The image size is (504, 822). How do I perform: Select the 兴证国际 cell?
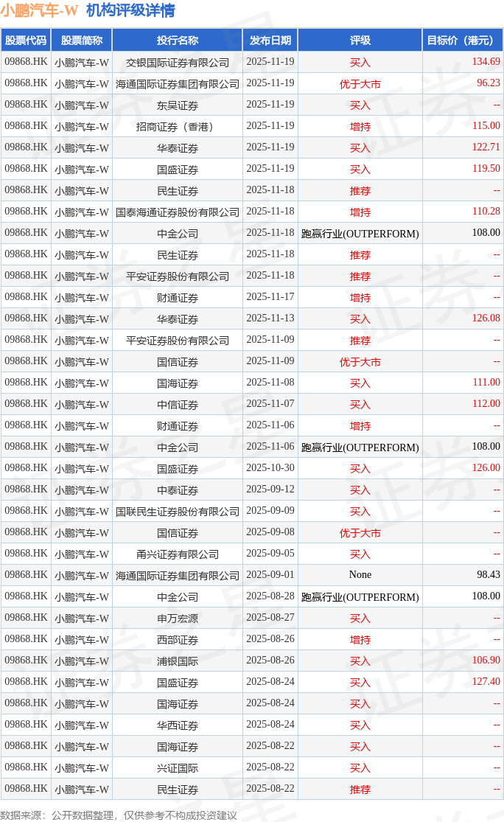(178, 768)
